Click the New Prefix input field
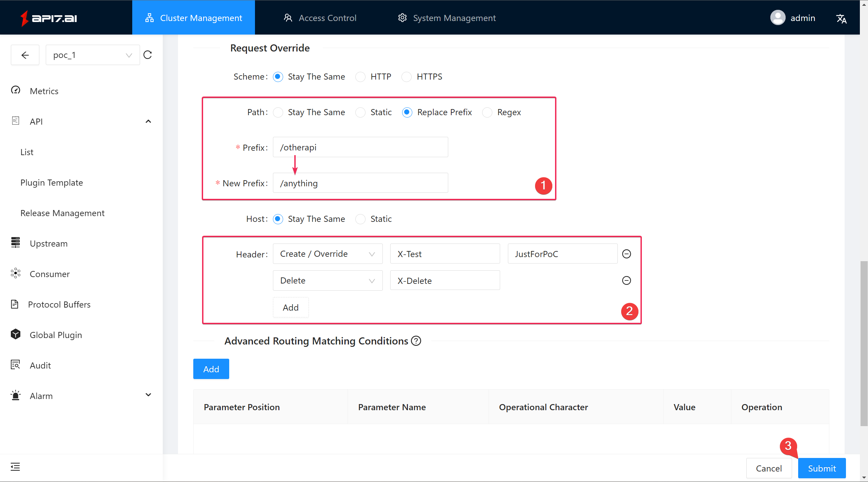This screenshot has width=868, height=482. tap(360, 183)
